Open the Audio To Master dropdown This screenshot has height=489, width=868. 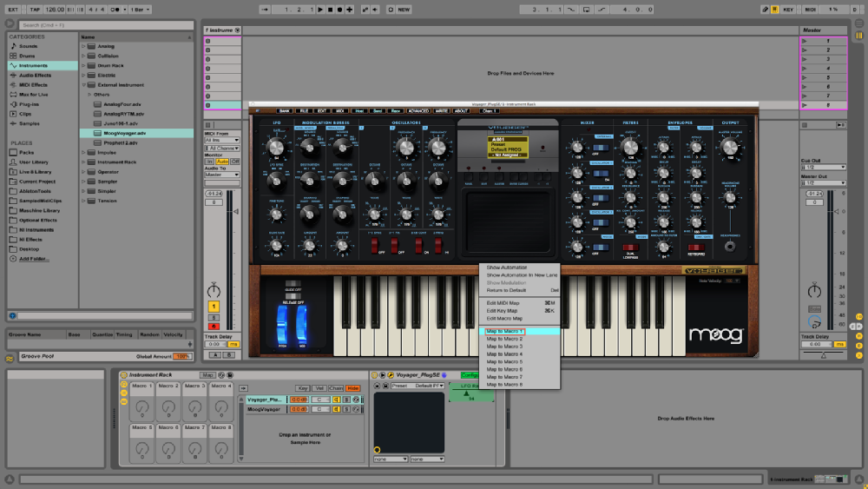click(x=222, y=175)
